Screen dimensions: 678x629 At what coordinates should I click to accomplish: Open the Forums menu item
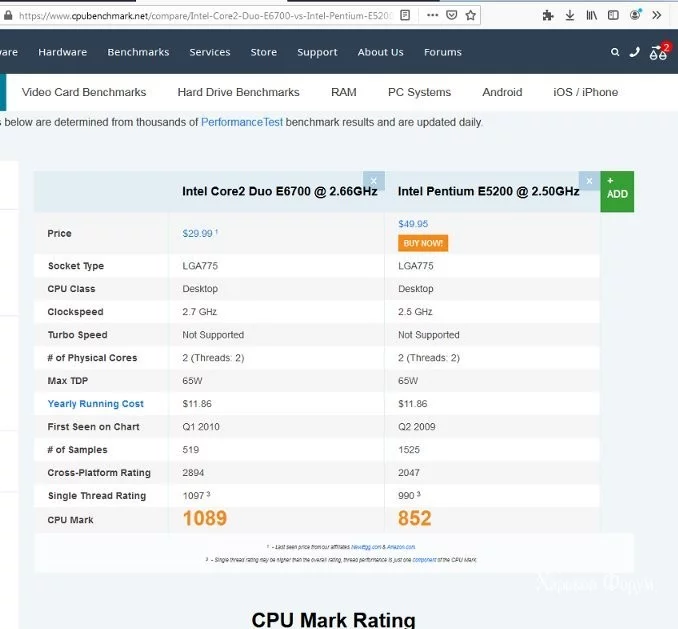tap(443, 52)
